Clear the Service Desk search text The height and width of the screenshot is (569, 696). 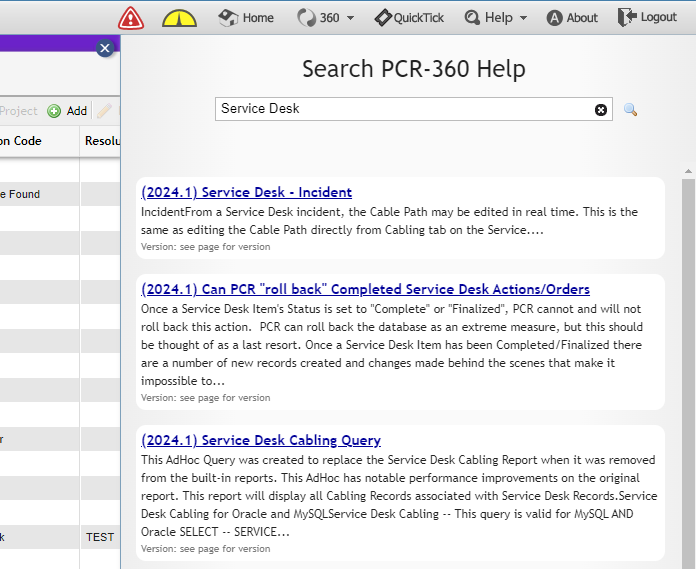(601, 110)
